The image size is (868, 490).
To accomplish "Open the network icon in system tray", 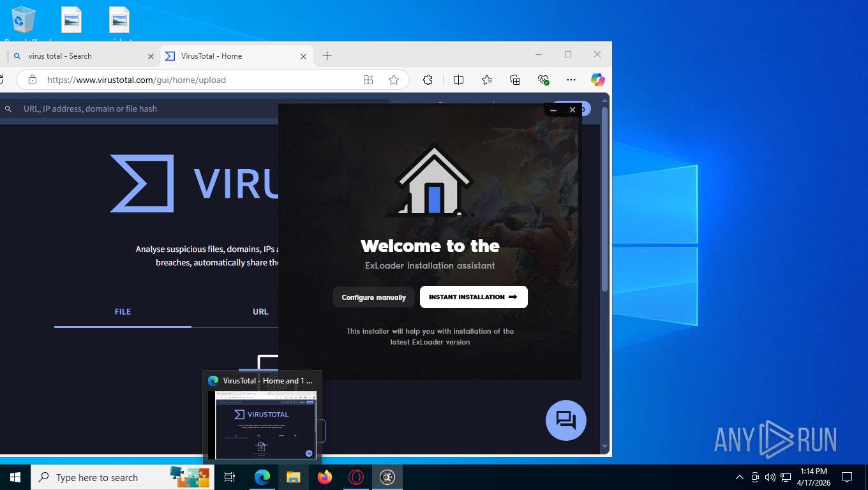I will 786,477.
